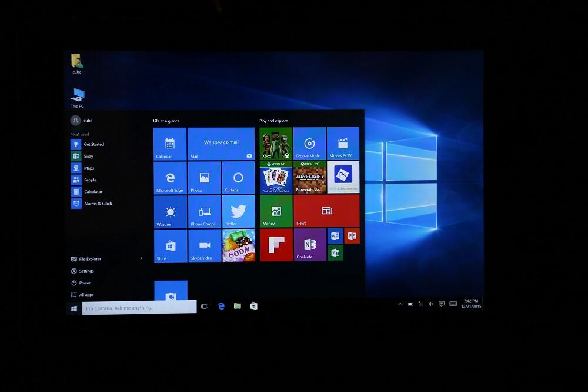Open Phone Companion tile
This screenshot has width=588, height=392.
(205, 212)
